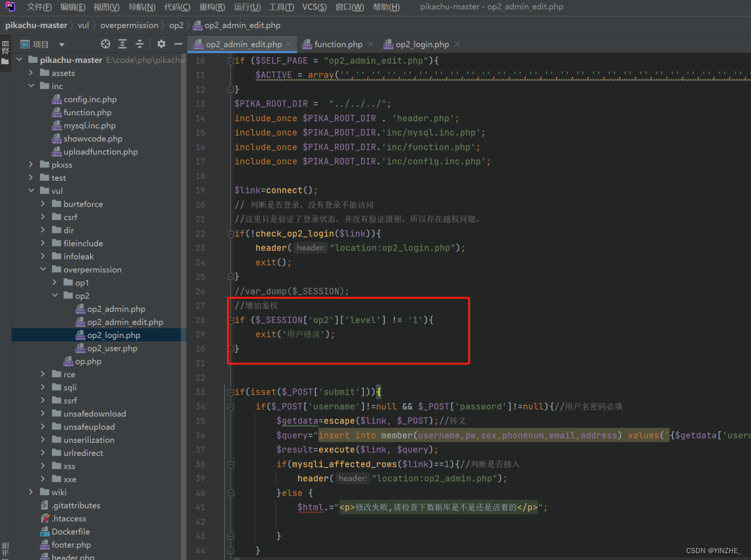Select the unsafeupload folder
751x560 pixels.
pos(89,427)
